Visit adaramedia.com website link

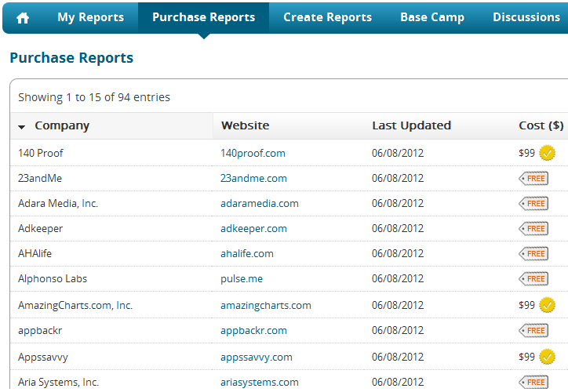[x=260, y=203]
